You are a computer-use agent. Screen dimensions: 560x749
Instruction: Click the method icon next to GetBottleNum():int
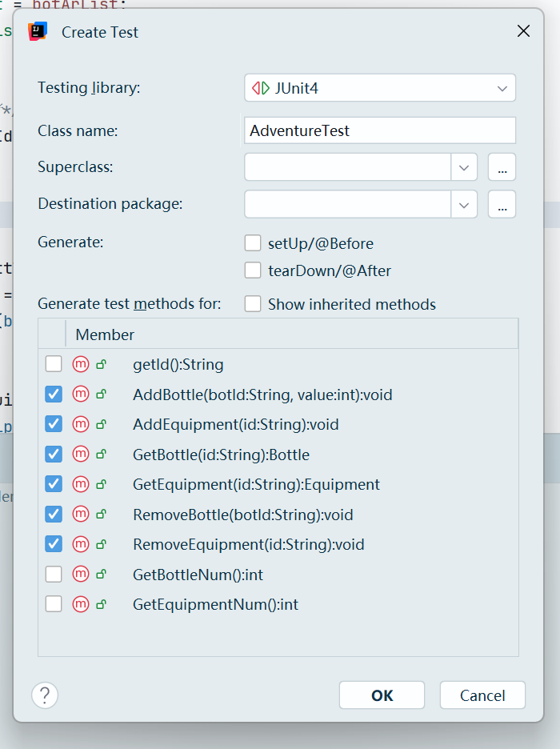80,575
